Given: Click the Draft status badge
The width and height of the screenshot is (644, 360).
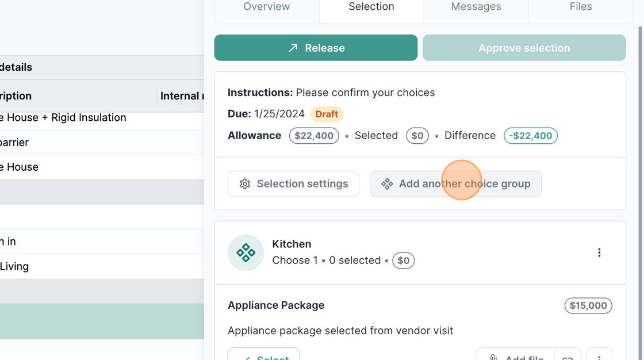Looking at the screenshot, I should coord(327,114).
